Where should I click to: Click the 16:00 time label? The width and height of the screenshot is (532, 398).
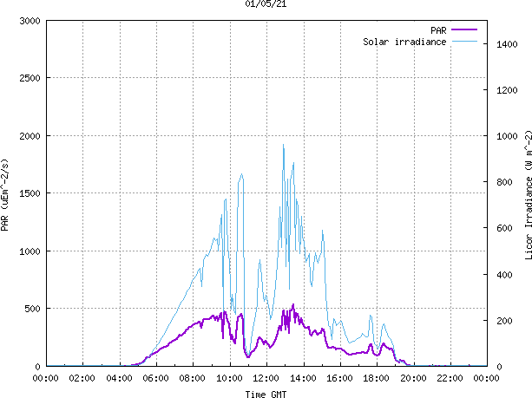(x=339, y=378)
